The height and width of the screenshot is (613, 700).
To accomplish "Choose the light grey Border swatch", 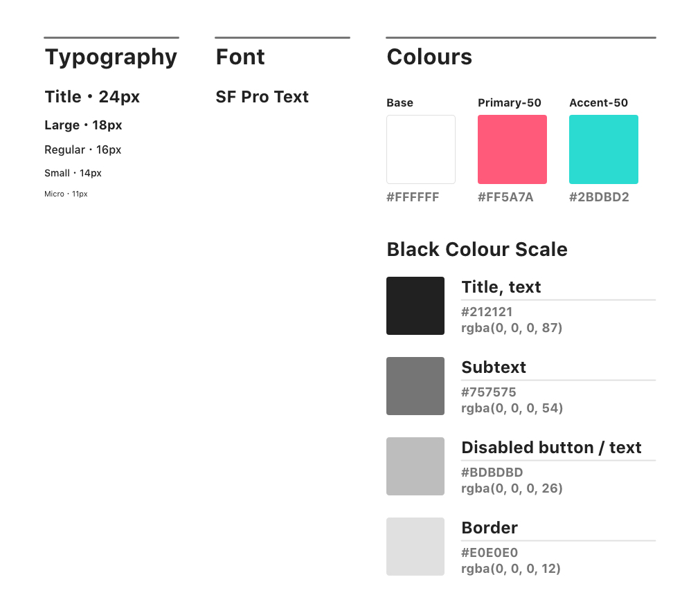I will [415, 547].
